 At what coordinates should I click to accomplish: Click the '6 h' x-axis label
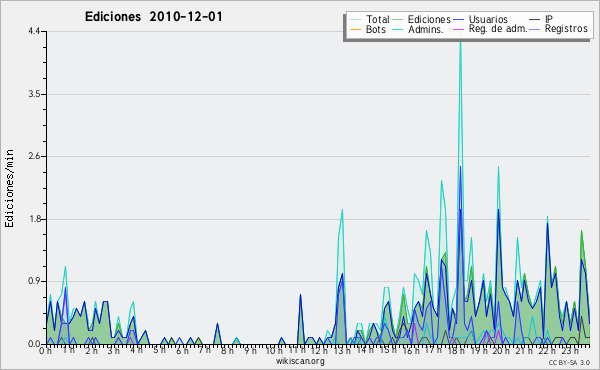[182, 350]
